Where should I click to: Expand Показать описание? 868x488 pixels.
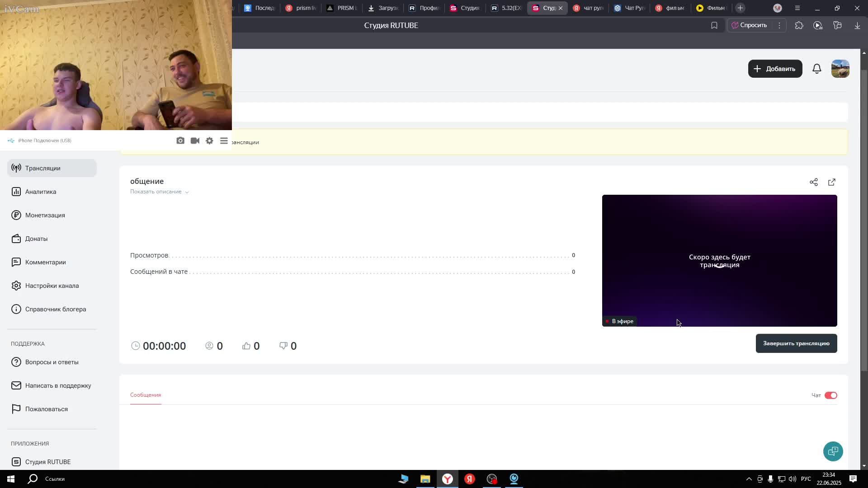point(159,192)
